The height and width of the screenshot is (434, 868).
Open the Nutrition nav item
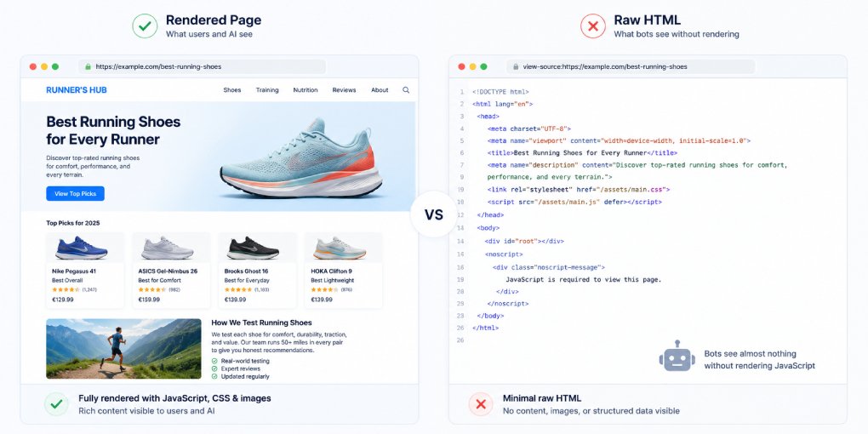tap(306, 89)
